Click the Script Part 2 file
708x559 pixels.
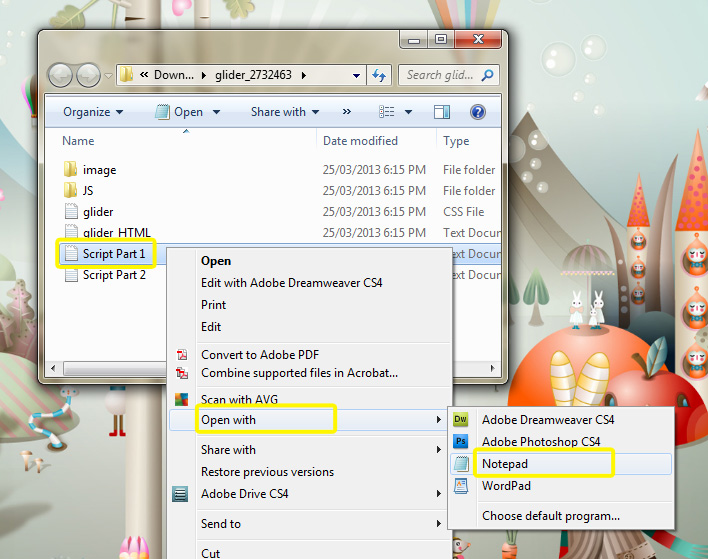point(113,275)
